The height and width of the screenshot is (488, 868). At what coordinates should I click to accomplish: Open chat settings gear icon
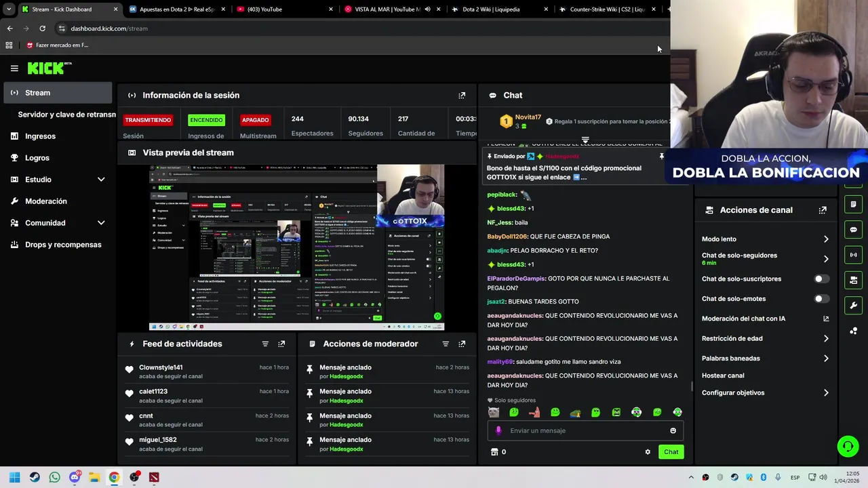pos(648,452)
